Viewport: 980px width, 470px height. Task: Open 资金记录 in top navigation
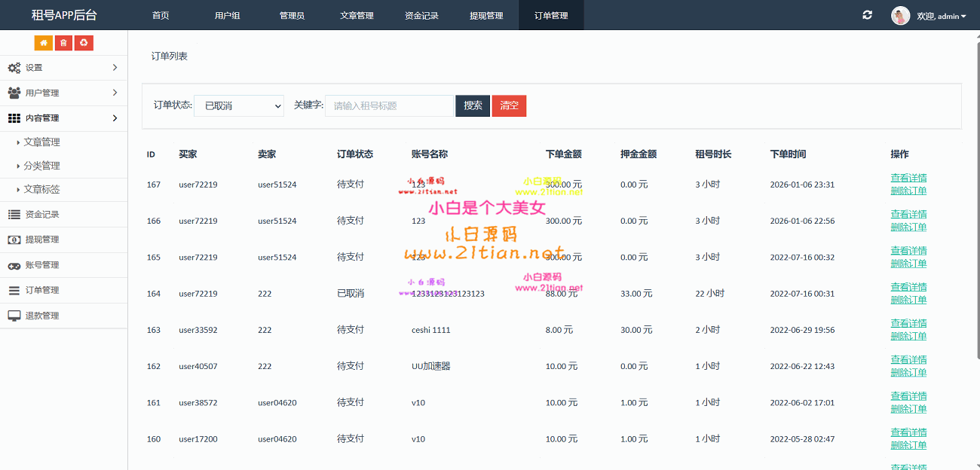tap(421, 15)
